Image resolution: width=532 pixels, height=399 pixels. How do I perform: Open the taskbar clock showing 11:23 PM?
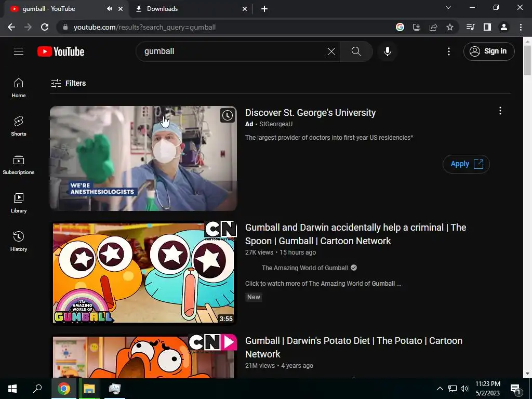coord(487,389)
